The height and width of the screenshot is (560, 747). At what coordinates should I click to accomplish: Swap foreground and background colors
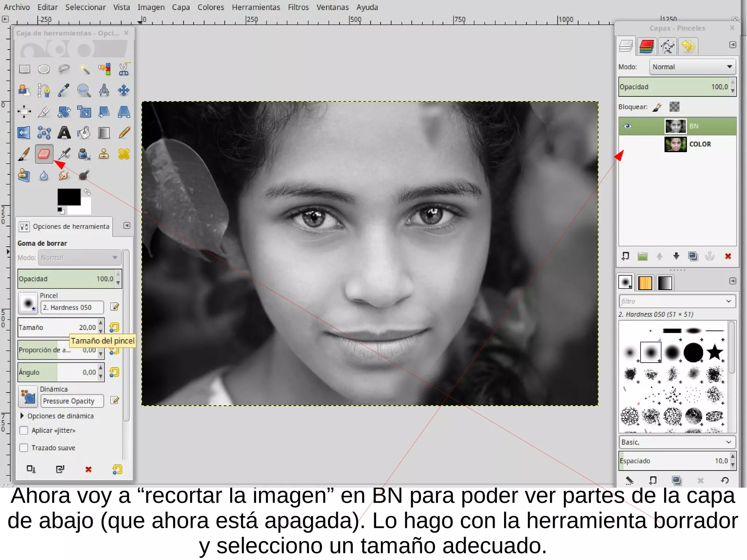click(x=87, y=192)
